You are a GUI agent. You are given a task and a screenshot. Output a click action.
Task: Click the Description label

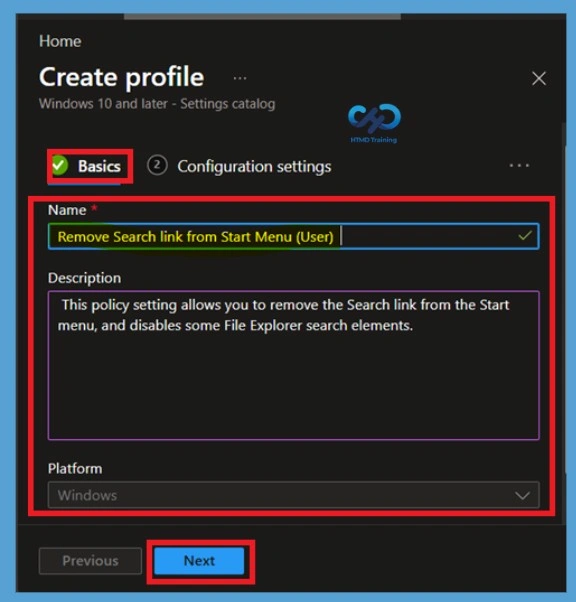tap(84, 278)
